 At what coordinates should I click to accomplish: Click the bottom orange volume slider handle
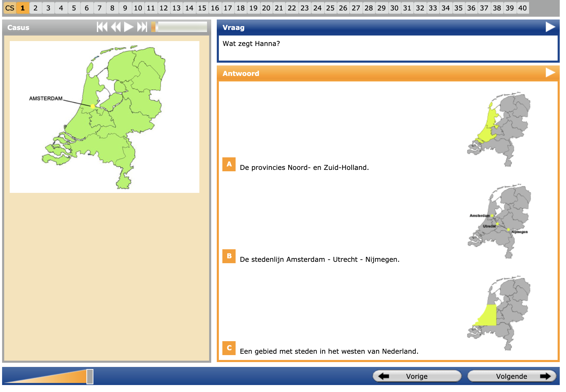coord(90,377)
